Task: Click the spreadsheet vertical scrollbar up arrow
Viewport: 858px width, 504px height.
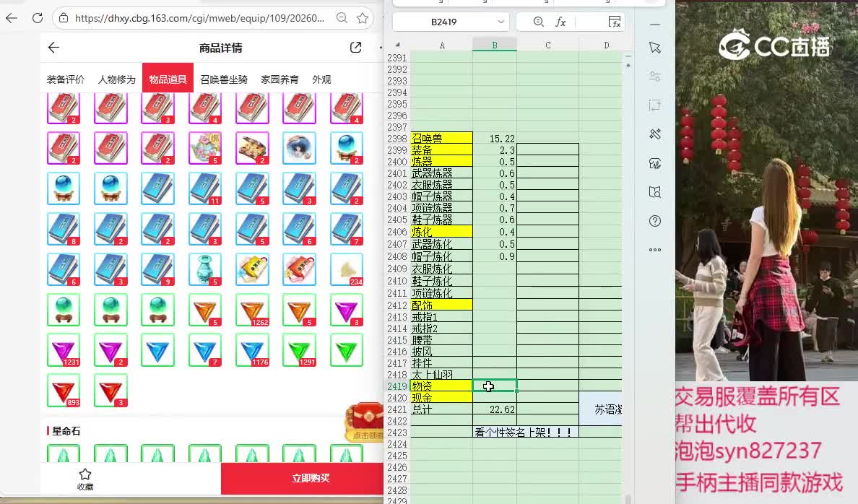Action: pyautogui.click(x=628, y=65)
